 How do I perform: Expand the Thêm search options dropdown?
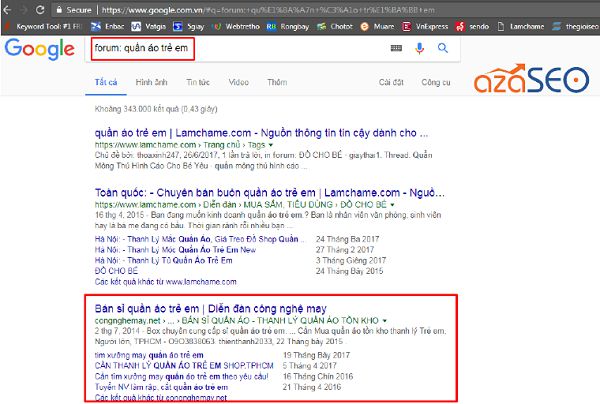277,81
